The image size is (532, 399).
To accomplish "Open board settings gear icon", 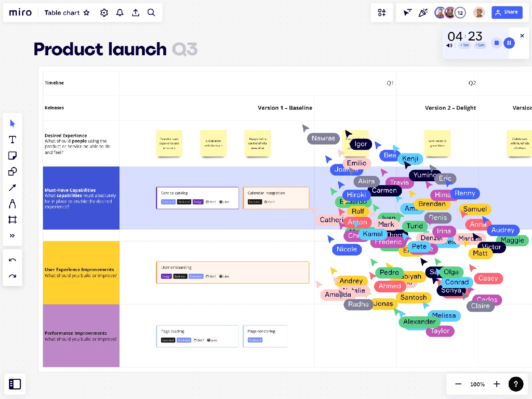I will (104, 13).
